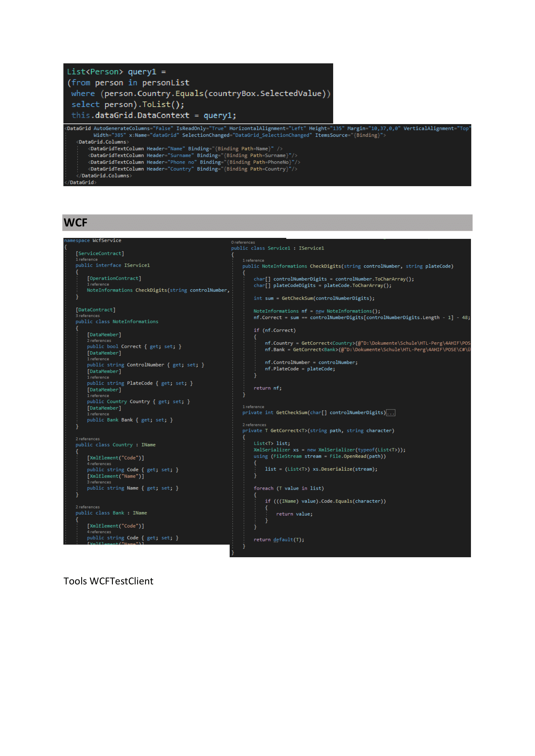535x756 pixels.
Task: Click the 'if (nf.Correct)' statement
Action: (x=275, y=330)
